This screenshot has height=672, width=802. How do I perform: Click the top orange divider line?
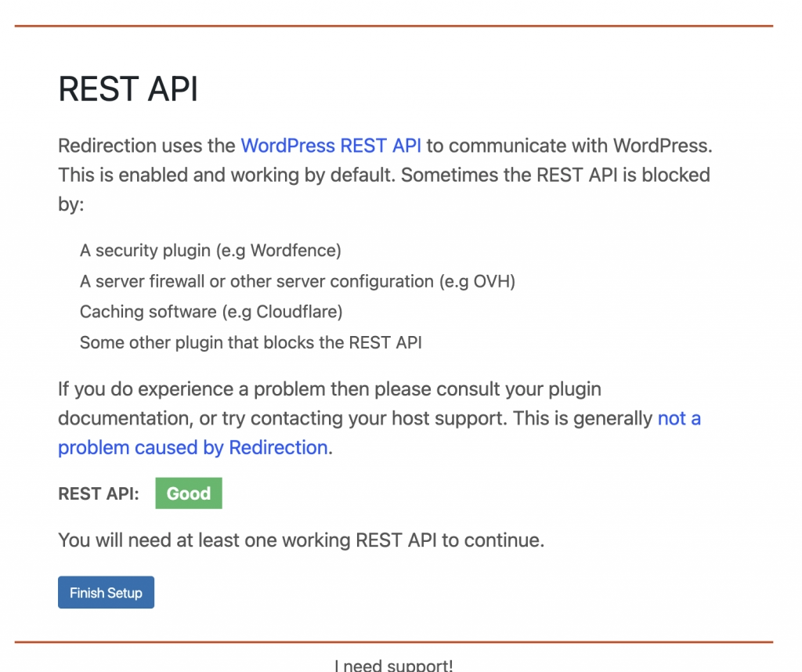click(394, 25)
